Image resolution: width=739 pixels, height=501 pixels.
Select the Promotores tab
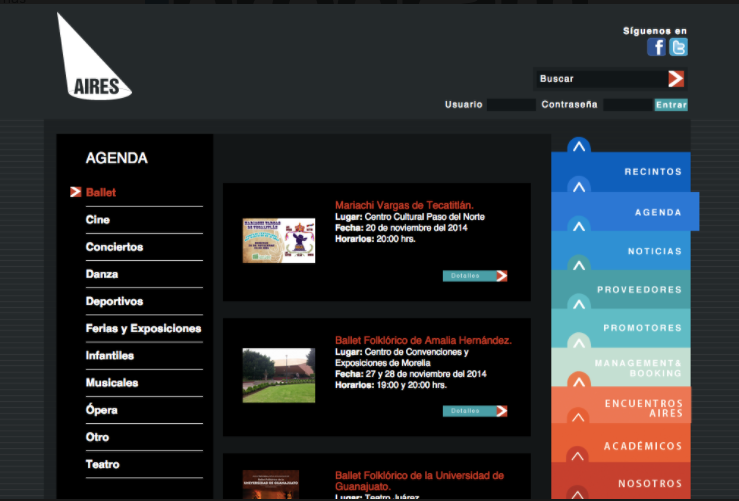pos(642,328)
